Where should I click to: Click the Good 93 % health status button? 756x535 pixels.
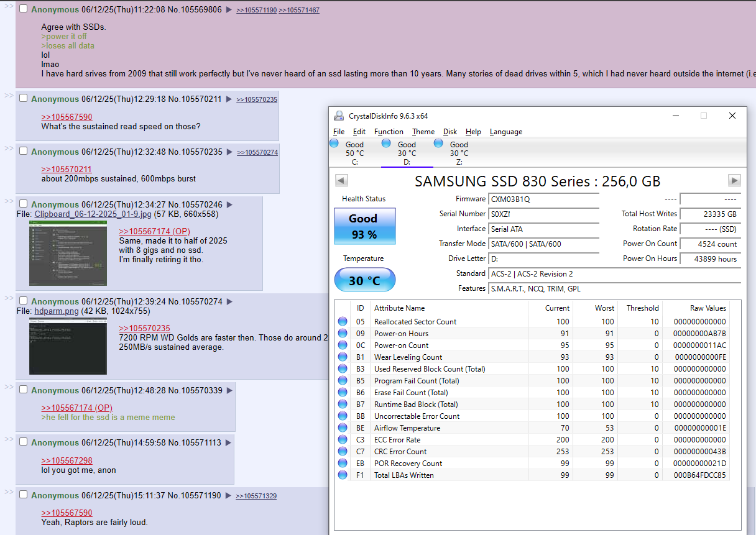(365, 226)
